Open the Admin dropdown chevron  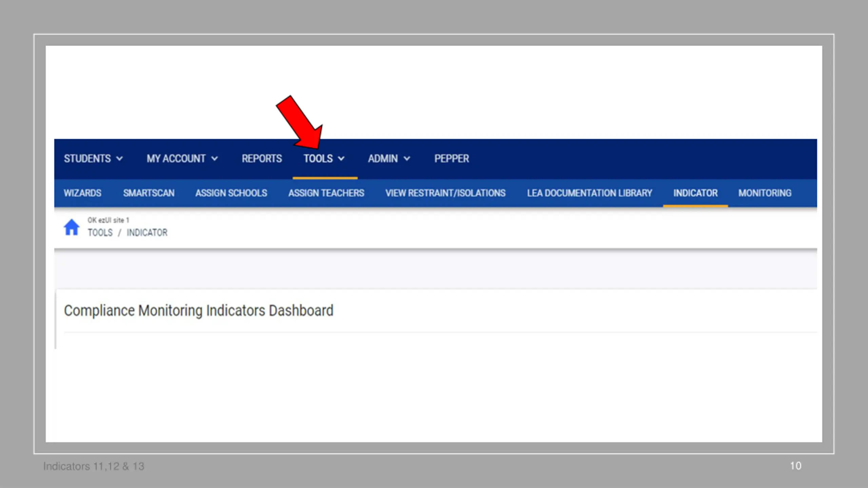(407, 159)
